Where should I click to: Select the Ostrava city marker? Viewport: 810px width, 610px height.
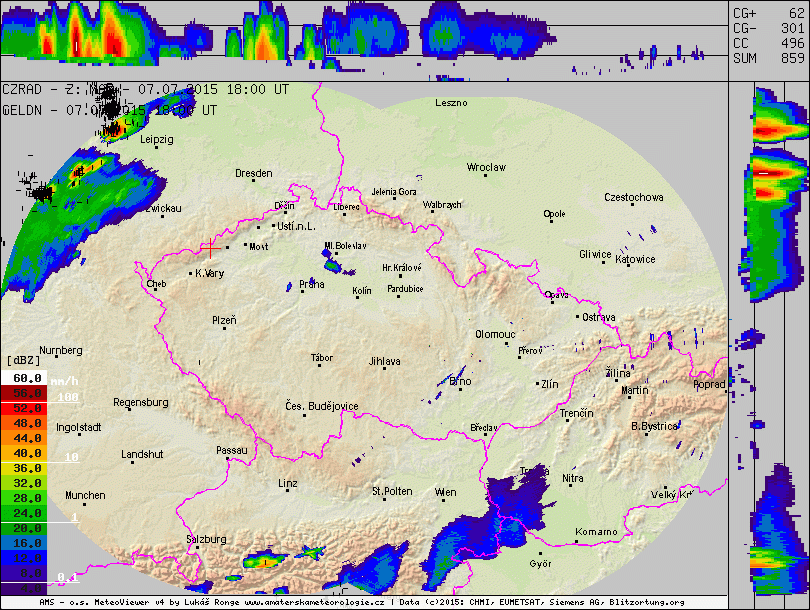pyautogui.click(x=578, y=316)
